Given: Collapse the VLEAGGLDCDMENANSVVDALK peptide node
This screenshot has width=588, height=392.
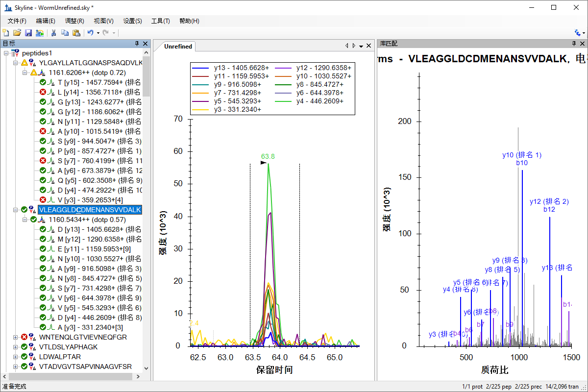Looking at the screenshot, I should (15, 210).
